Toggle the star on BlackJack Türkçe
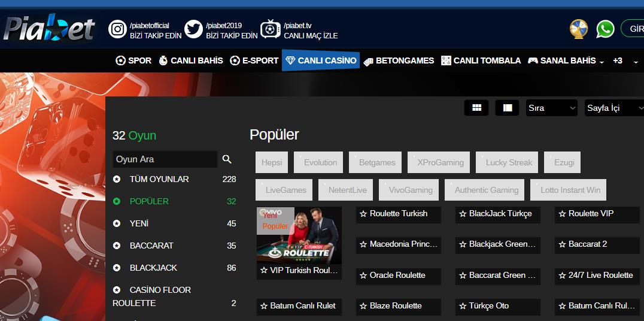644x321 pixels. click(x=462, y=214)
